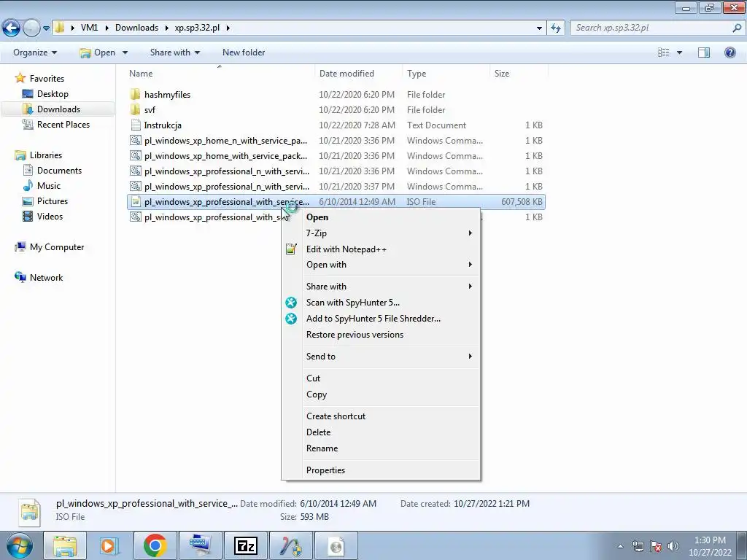Select pl_windows_xp_home_n_with_service_pa... file
The width and height of the screenshot is (747, 560).
pyautogui.click(x=336, y=141)
